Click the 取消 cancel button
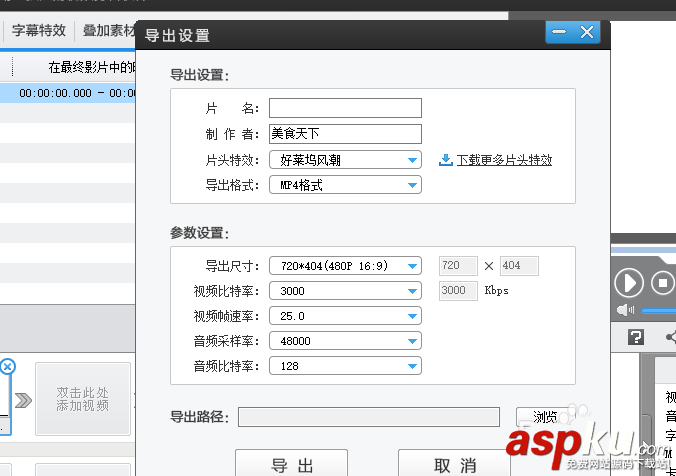The image size is (676, 476). [x=454, y=463]
